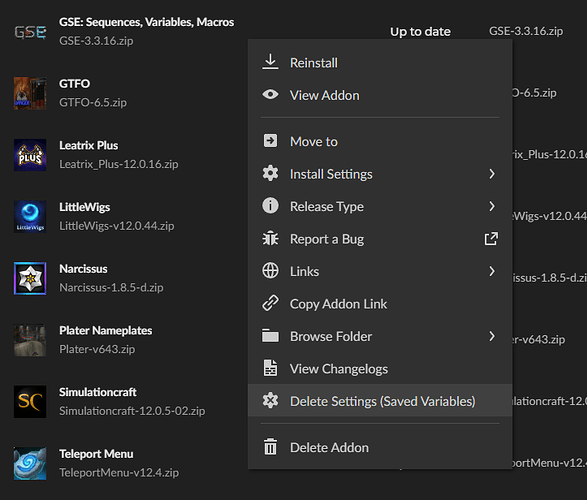
Task: Expand the Browse Folder submenu chevron
Action: [x=492, y=336]
